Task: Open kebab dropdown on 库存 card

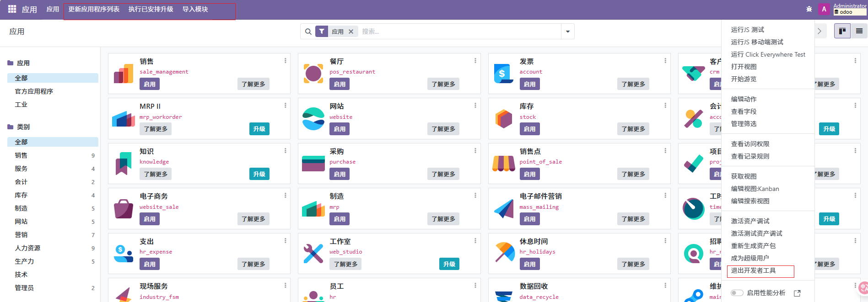Action: click(665, 106)
